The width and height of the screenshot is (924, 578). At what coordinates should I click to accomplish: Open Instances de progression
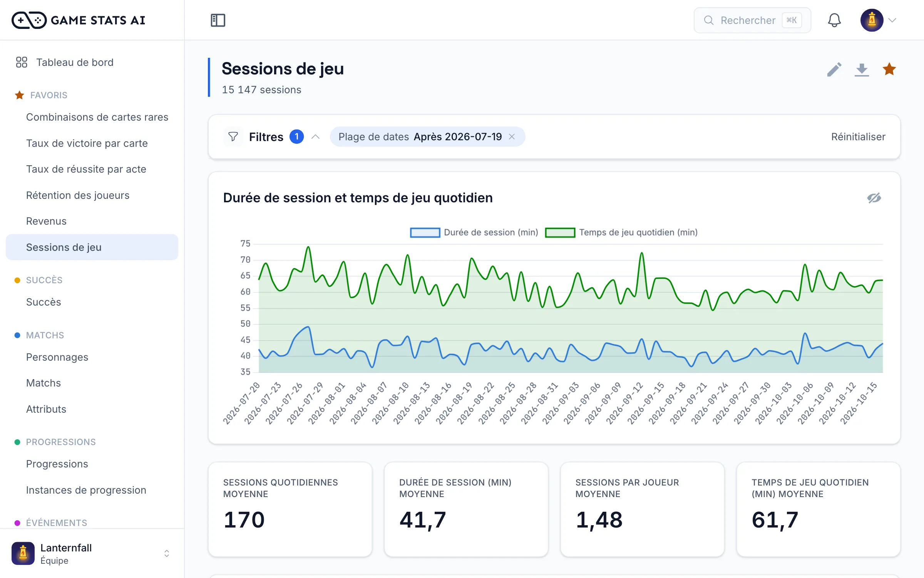click(x=86, y=490)
